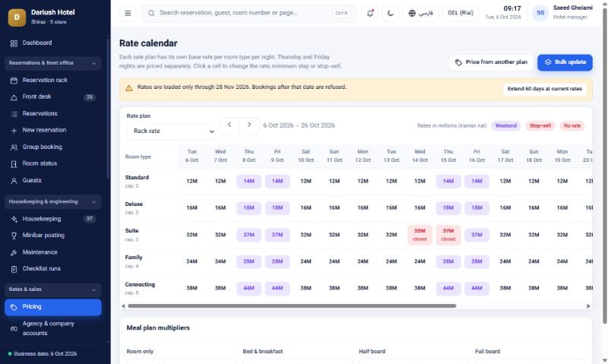
Task: Click the warning triangle icon in banner
Action: [129, 88]
